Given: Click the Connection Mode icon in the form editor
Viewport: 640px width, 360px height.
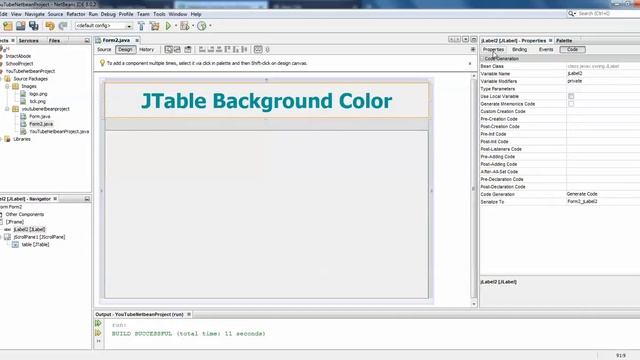Looking at the screenshot, I should [177, 49].
